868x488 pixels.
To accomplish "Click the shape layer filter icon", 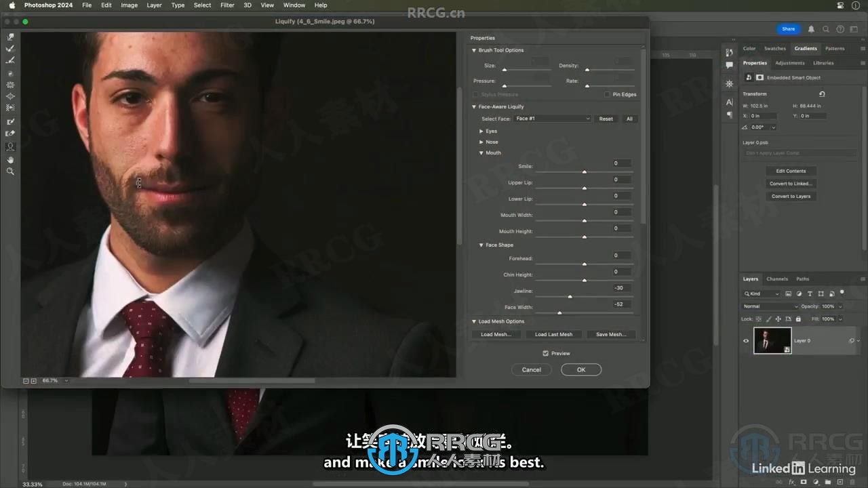I will click(821, 293).
